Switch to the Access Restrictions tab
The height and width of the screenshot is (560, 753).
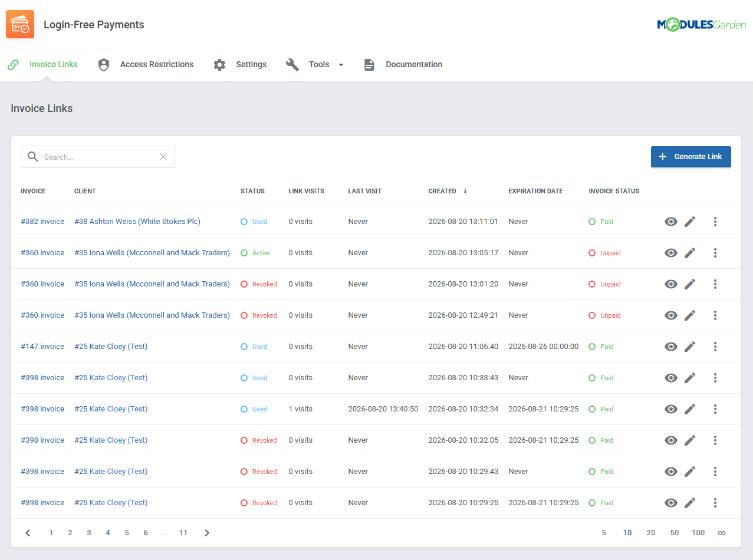(x=145, y=64)
